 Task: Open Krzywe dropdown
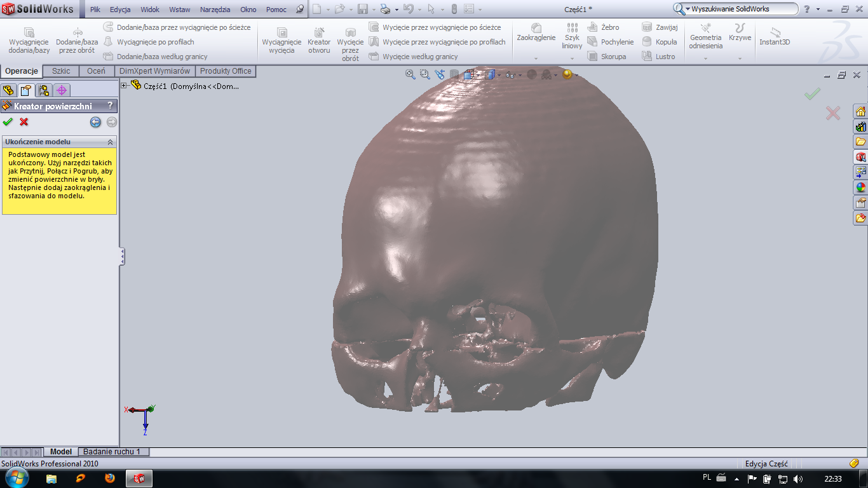click(740, 58)
